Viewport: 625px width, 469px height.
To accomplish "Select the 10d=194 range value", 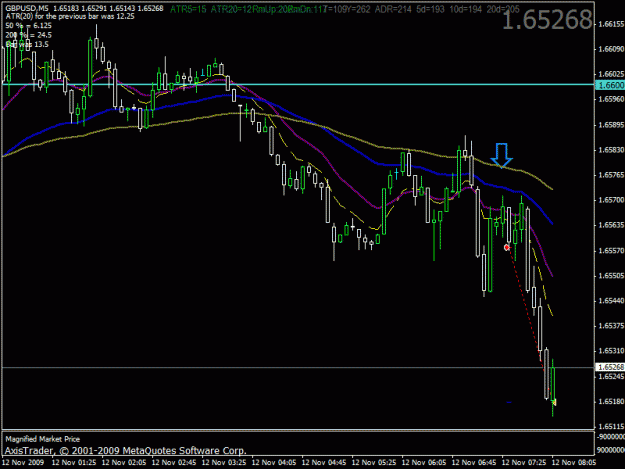I will [466, 9].
